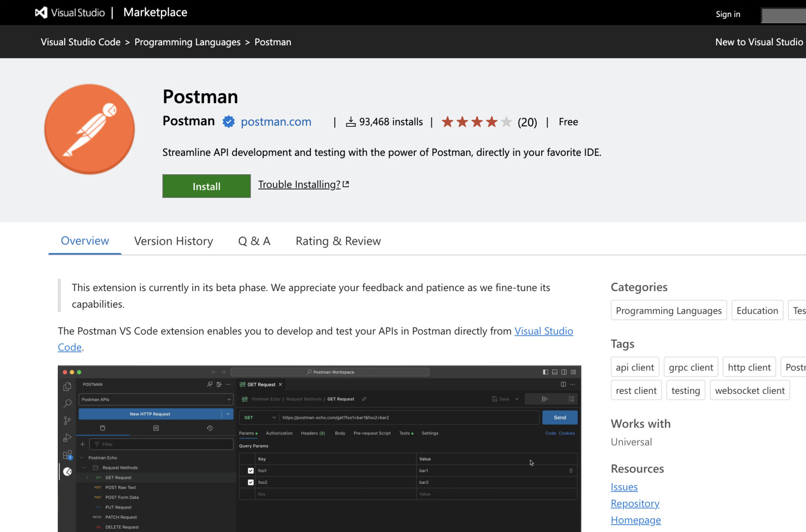Image resolution: width=806 pixels, height=532 pixels.
Task: Click the 93,468 installs text
Action: click(391, 122)
